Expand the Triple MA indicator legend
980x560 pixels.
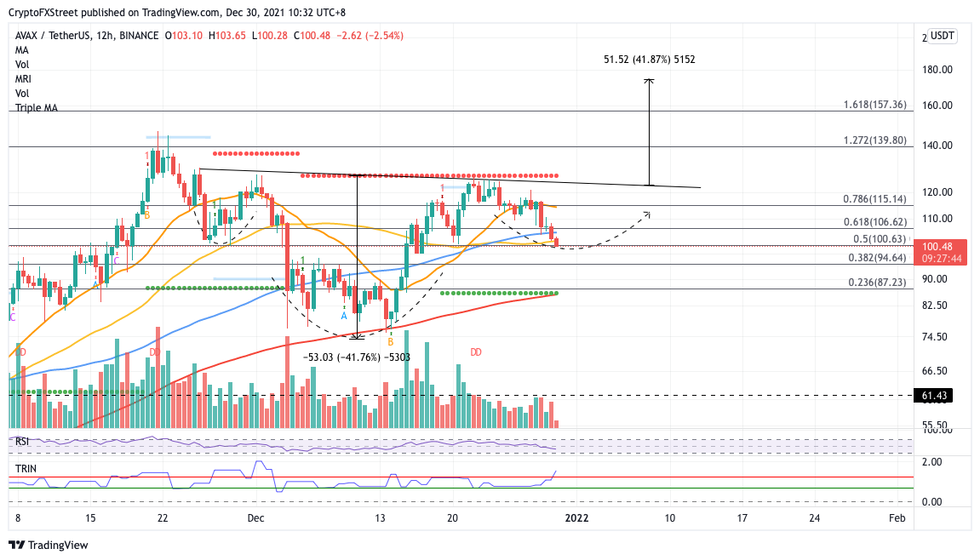tap(37, 107)
